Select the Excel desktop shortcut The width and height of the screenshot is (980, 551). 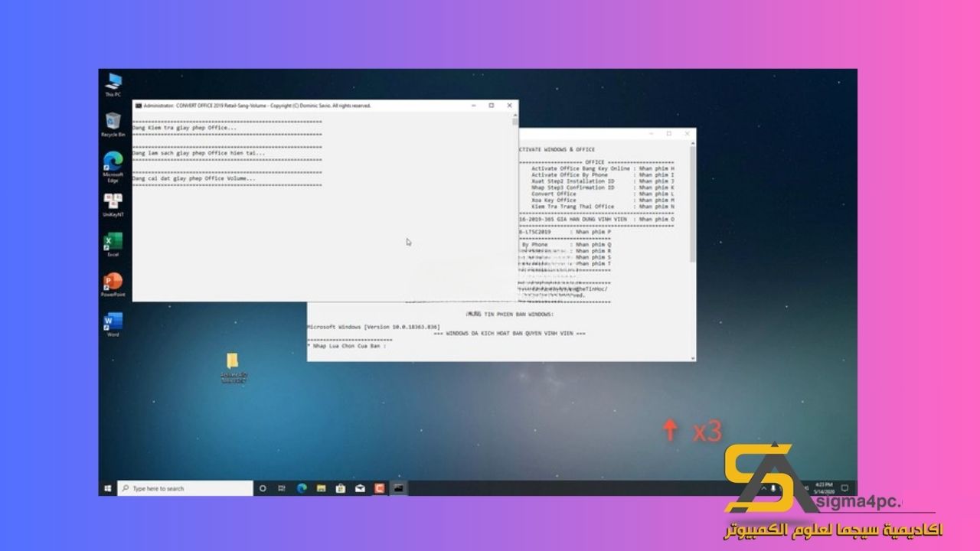point(113,245)
